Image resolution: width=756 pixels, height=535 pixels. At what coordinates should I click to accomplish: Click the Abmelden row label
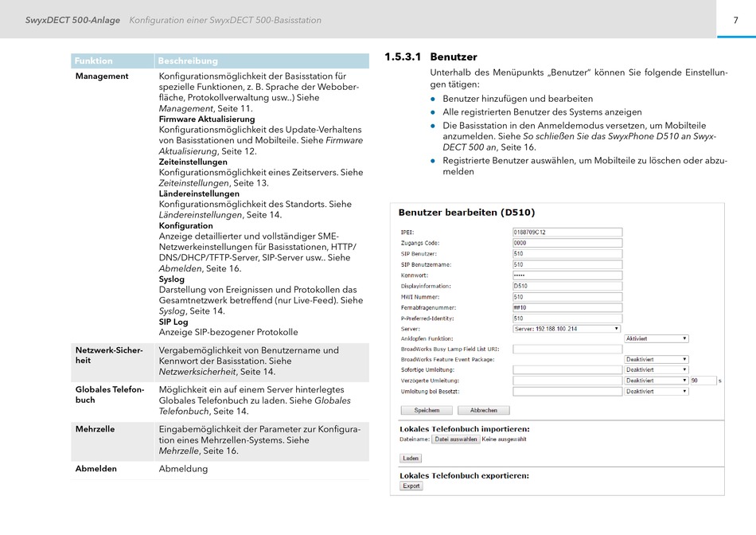coord(96,468)
